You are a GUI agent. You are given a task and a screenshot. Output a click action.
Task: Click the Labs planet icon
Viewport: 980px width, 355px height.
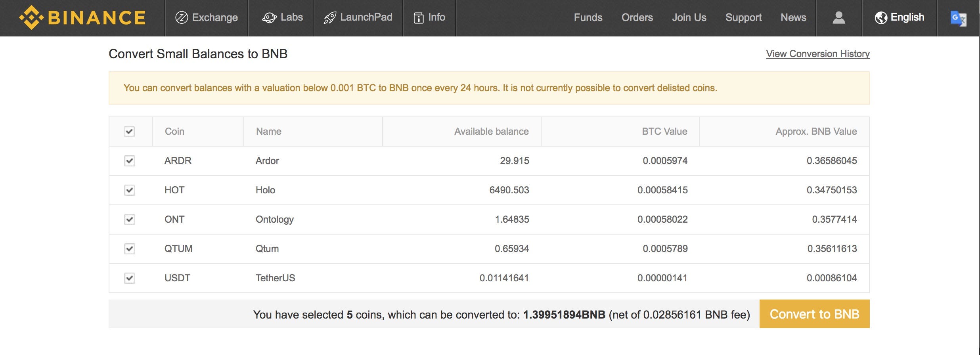pyautogui.click(x=269, y=17)
